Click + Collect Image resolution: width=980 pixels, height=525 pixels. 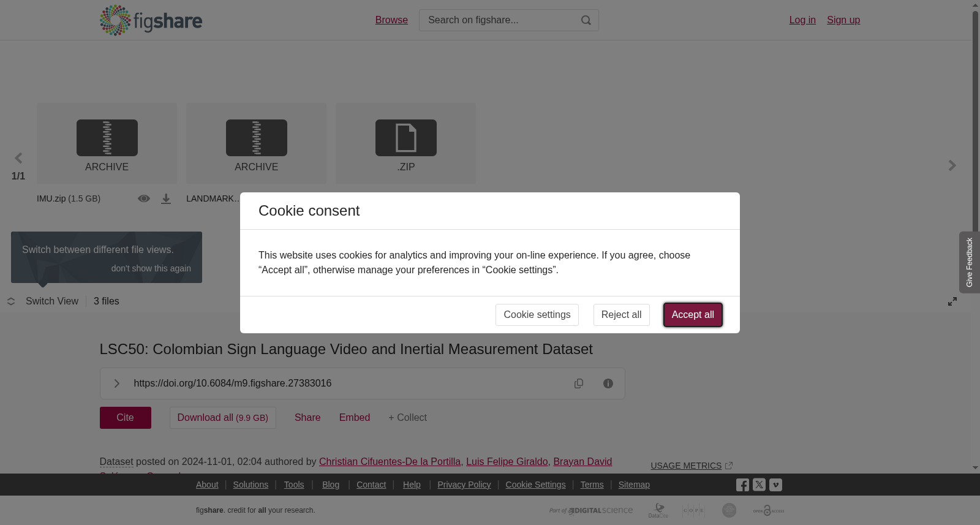[407, 418]
